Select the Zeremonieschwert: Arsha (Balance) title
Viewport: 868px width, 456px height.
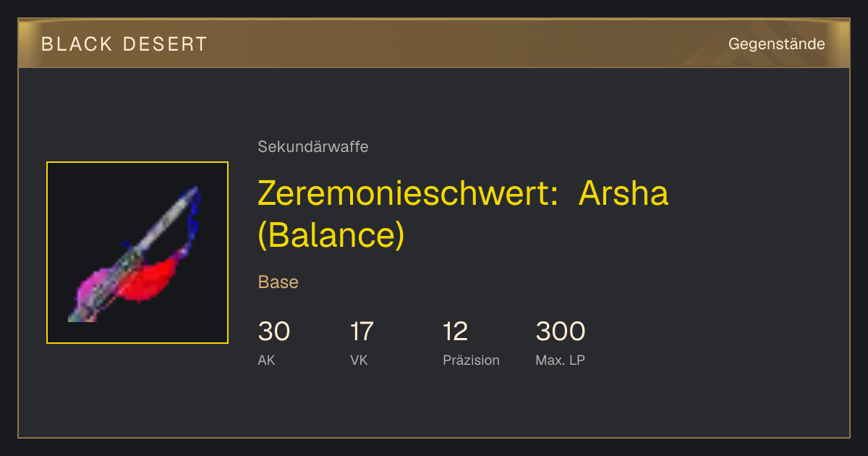click(x=463, y=214)
